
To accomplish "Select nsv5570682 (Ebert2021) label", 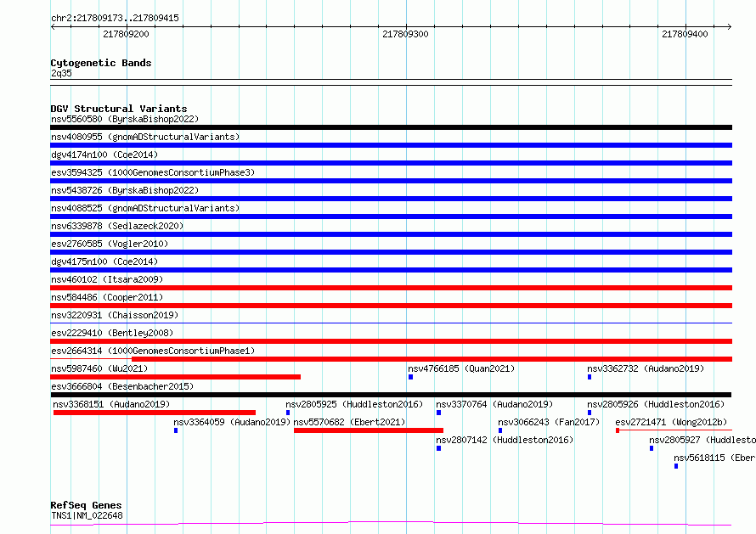I will pyautogui.click(x=350, y=422).
